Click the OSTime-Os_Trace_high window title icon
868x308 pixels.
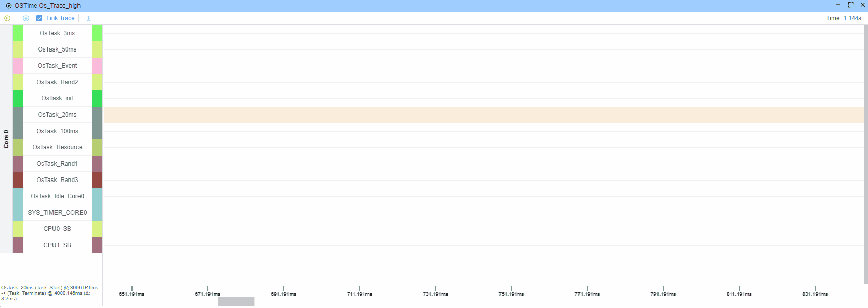(9, 6)
